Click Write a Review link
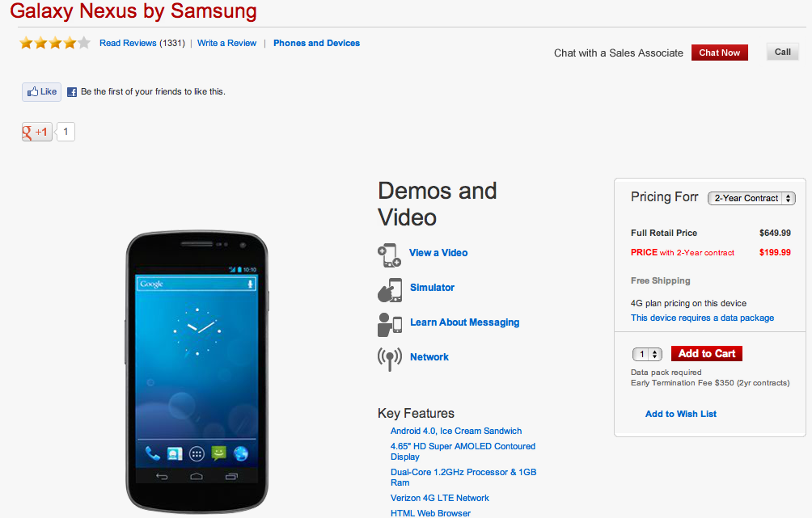This screenshot has height=518, width=812. tap(226, 44)
